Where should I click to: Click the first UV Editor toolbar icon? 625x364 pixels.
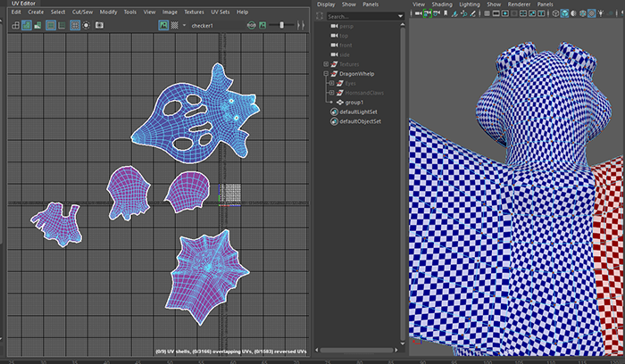pos(14,26)
